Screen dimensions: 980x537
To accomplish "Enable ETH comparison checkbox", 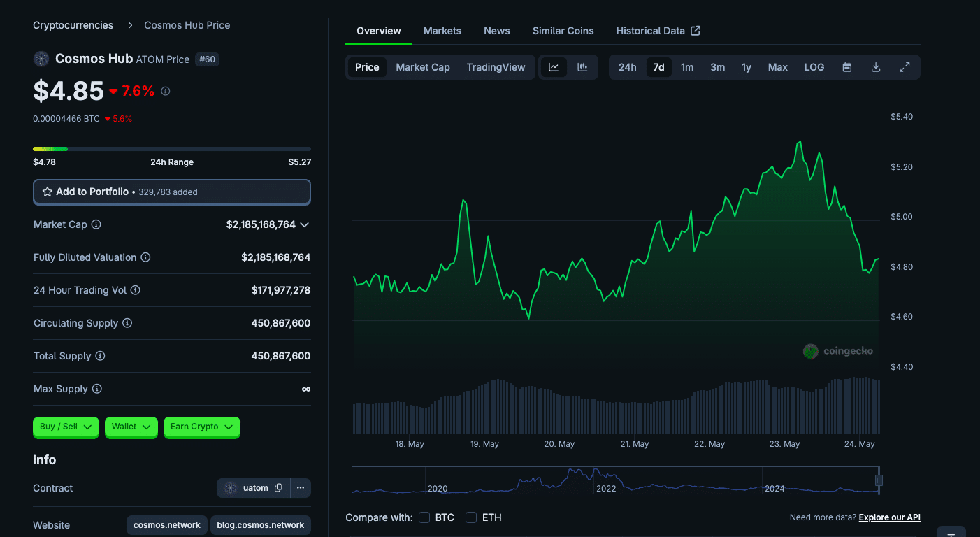I will pyautogui.click(x=471, y=517).
